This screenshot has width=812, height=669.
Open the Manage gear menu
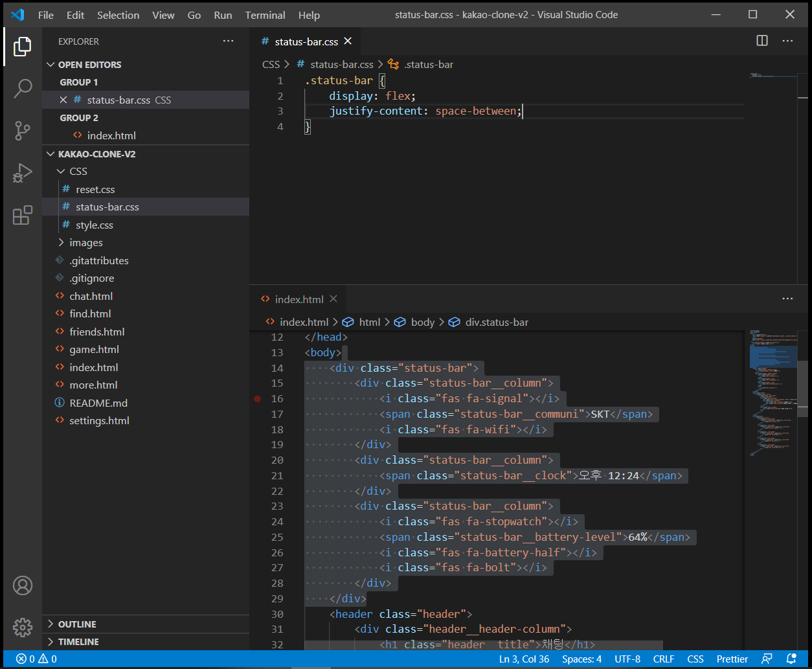(x=23, y=627)
